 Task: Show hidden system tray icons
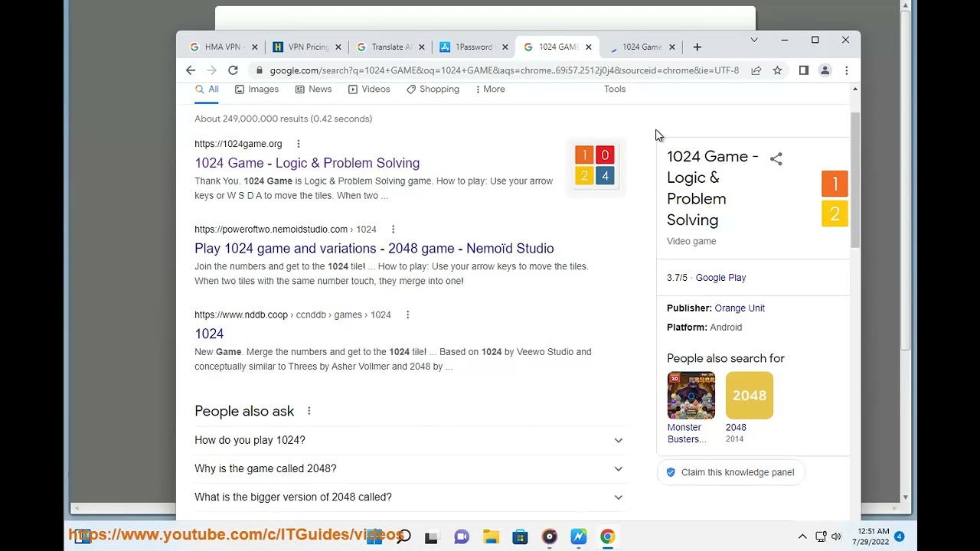pyautogui.click(x=802, y=536)
